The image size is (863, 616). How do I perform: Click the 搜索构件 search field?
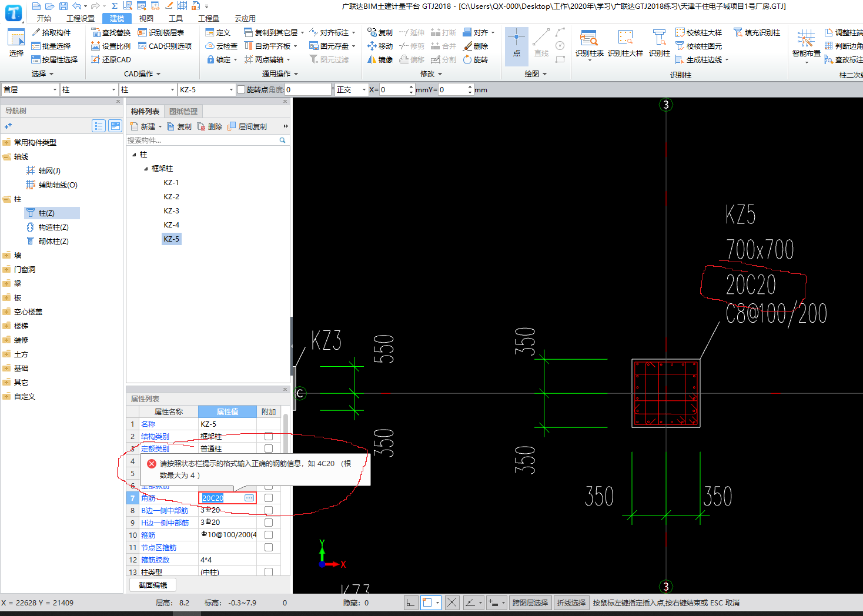pyautogui.click(x=202, y=140)
